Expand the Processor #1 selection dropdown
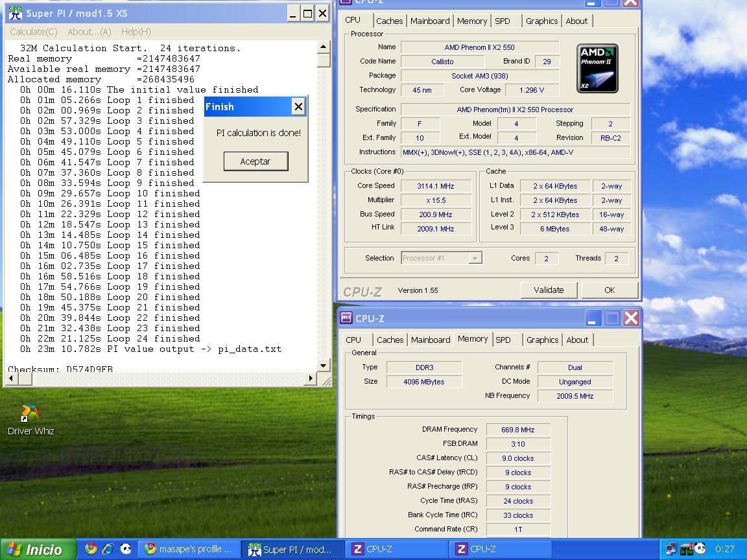This screenshot has width=747, height=560. coord(475,258)
